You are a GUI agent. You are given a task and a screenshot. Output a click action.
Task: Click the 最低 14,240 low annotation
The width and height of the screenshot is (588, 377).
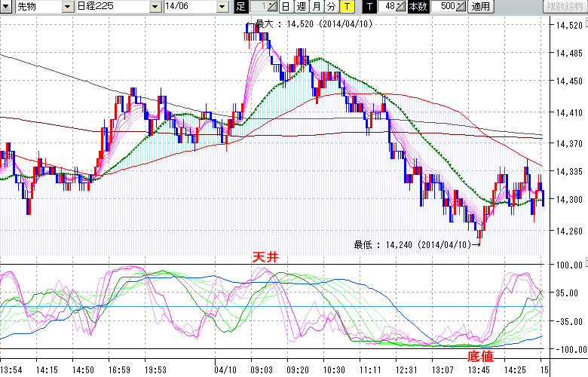click(417, 244)
